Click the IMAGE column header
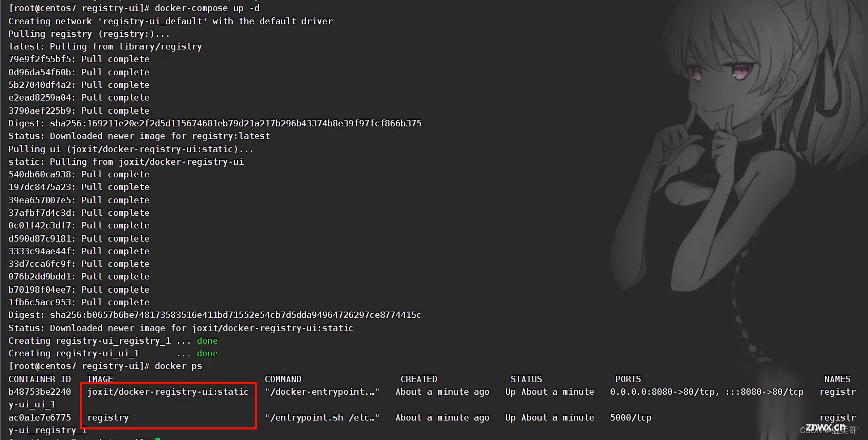The height and width of the screenshot is (440, 868). pyautogui.click(x=100, y=379)
